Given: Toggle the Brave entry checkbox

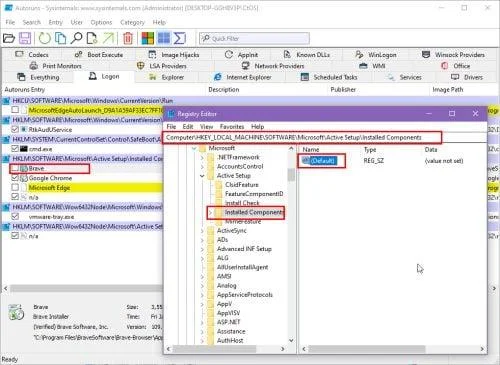Looking at the screenshot, I should pos(15,168).
